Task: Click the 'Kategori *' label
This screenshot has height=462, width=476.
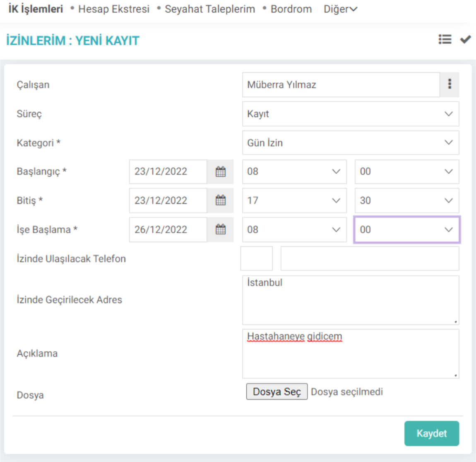Action: tap(38, 143)
